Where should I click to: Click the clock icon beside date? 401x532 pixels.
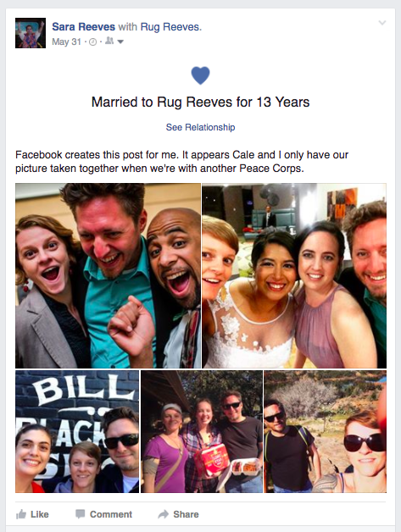[x=92, y=42]
